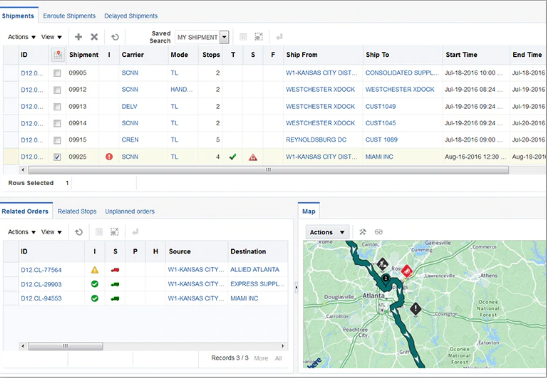Open the View menu in the shipments toolbar
The width and height of the screenshot is (547, 378).
tap(51, 37)
